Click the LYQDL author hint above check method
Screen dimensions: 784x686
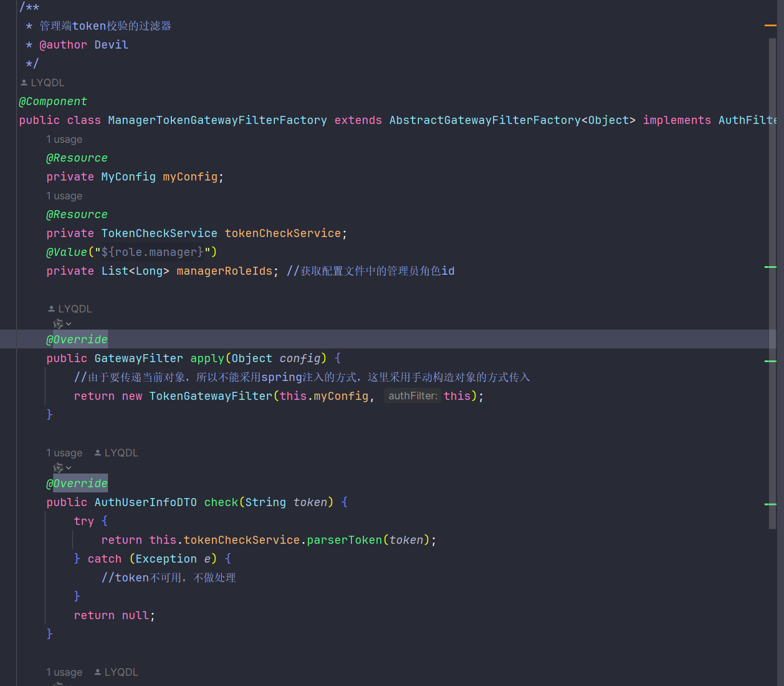coord(116,453)
